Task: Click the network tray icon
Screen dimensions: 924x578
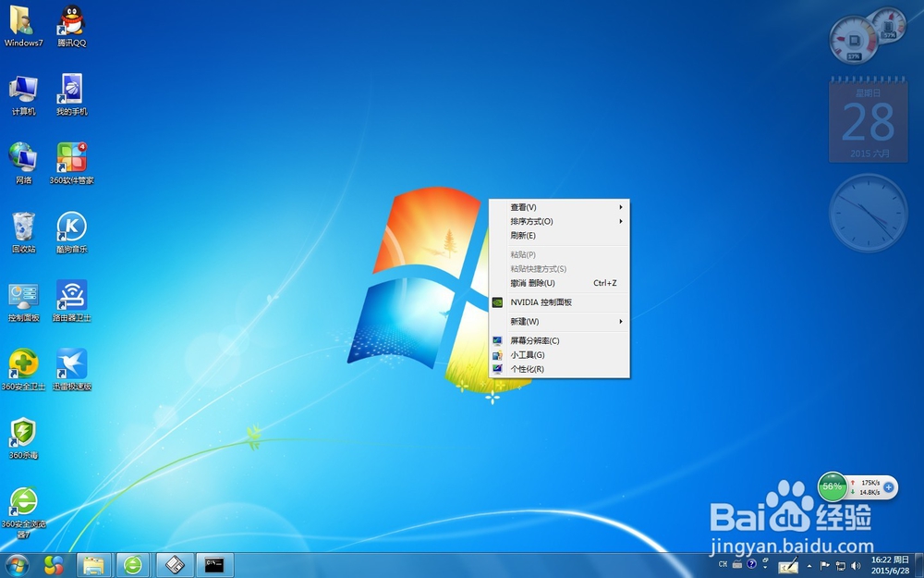Action: [x=840, y=566]
